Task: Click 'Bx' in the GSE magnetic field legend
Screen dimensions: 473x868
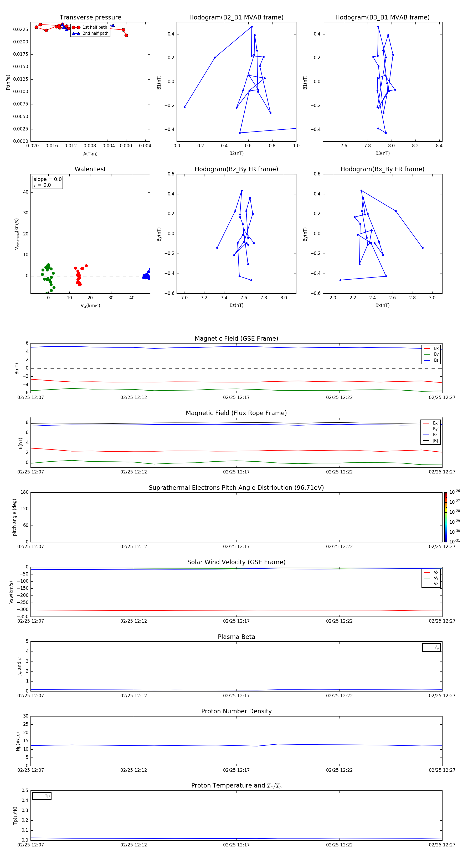Action: click(x=431, y=349)
